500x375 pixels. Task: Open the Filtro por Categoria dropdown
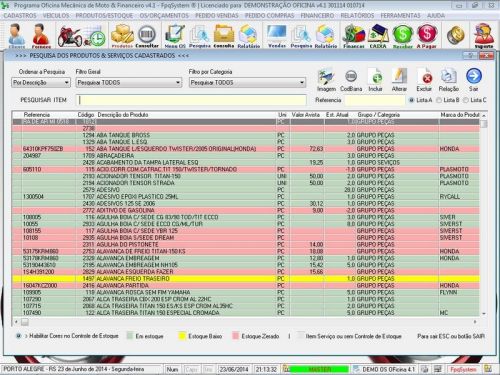pyautogui.click(x=247, y=83)
